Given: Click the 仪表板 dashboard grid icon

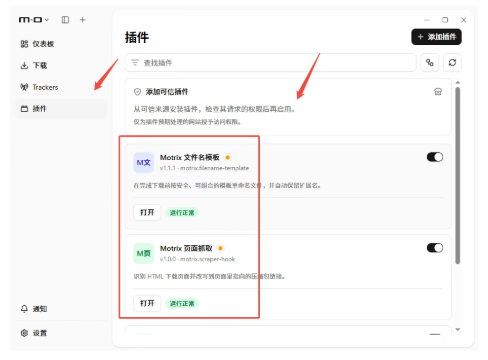Looking at the screenshot, I should coord(24,44).
